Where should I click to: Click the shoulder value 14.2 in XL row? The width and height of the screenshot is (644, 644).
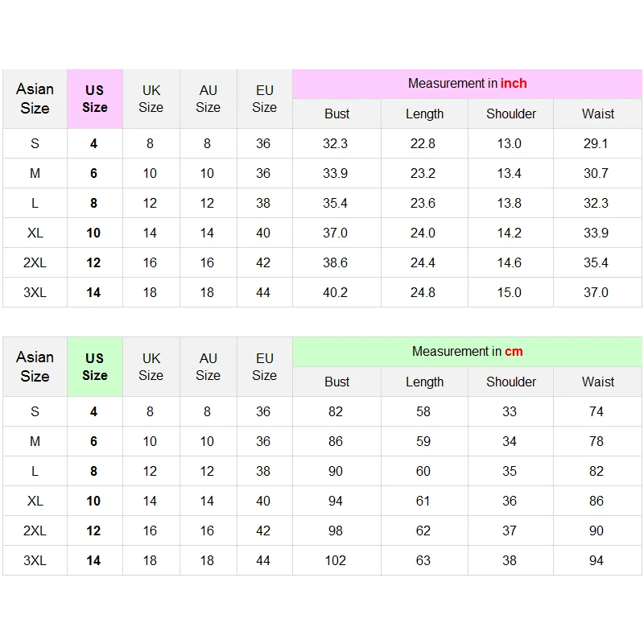point(509,233)
